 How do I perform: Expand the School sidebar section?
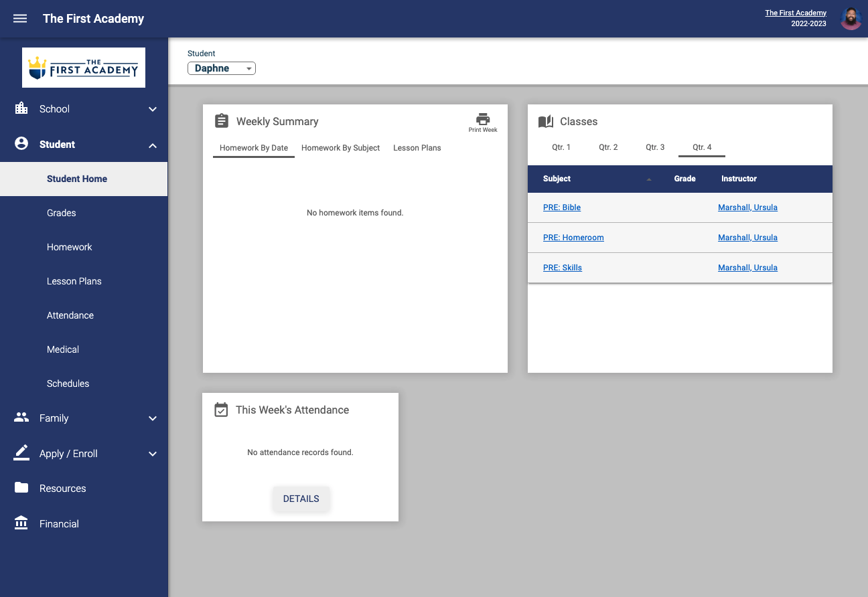coord(153,109)
